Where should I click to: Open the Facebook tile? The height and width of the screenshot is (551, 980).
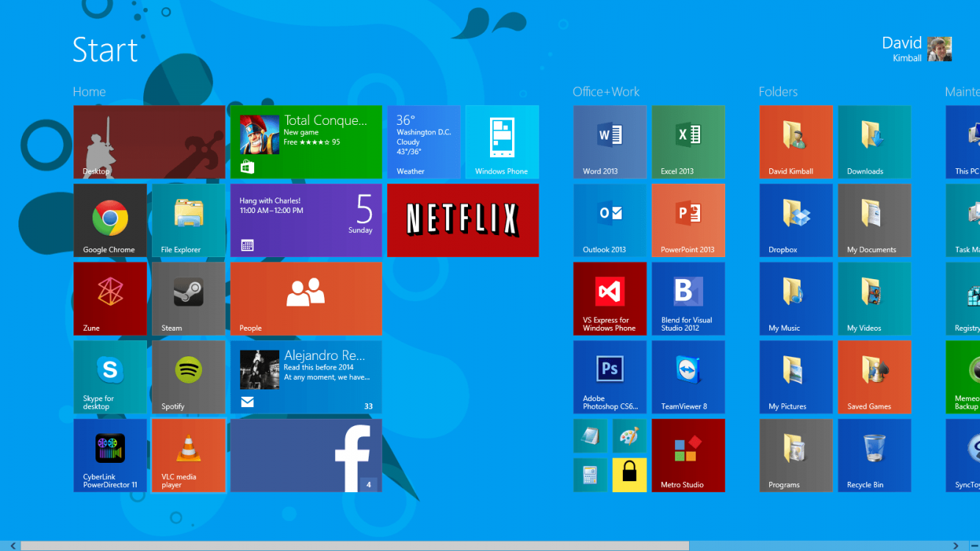point(306,455)
